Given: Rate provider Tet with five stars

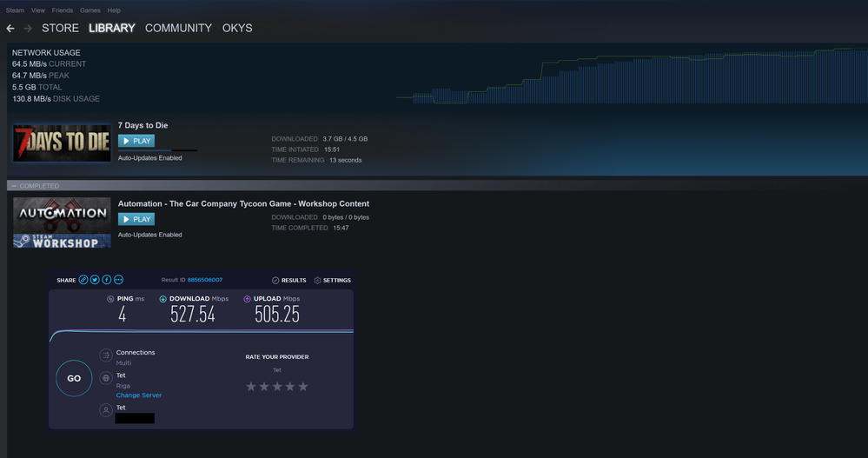Looking at the screenshot, I should tap(303, 387).
